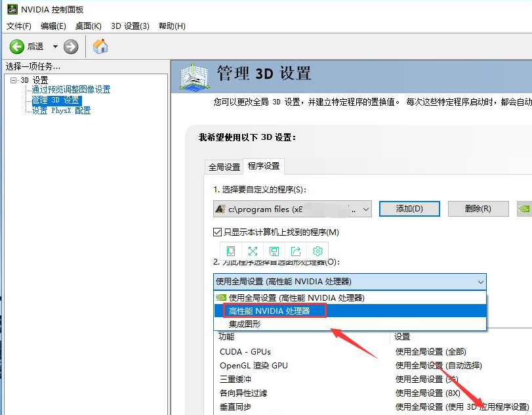Click the save overlay icon
Image resolution: width=532 pixels, height=415 pixels.
[274, 251]
